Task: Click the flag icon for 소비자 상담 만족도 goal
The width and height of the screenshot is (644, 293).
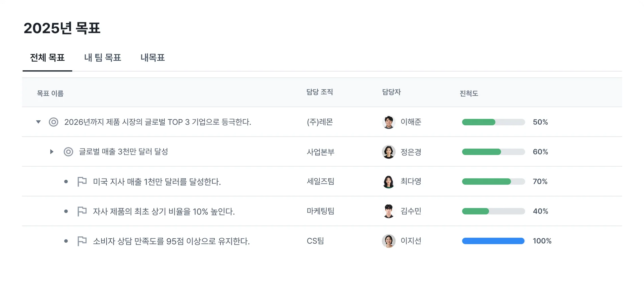Action: pyautogui.click(x=82, y=241)
